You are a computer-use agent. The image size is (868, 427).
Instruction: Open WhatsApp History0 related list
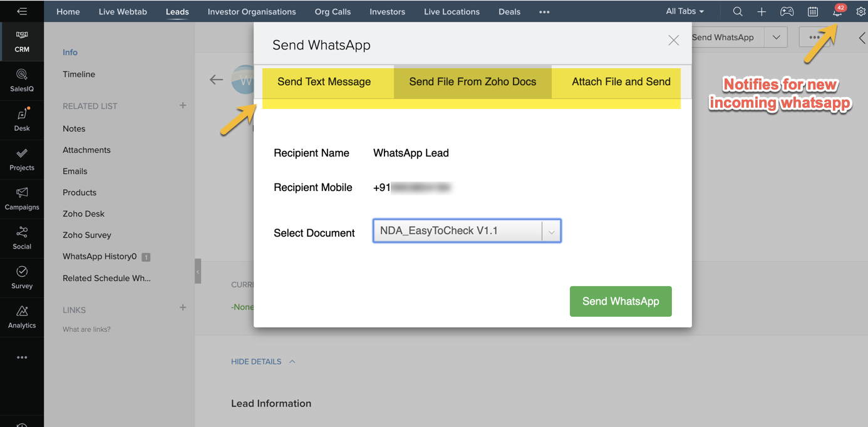(x=100, y=257)
